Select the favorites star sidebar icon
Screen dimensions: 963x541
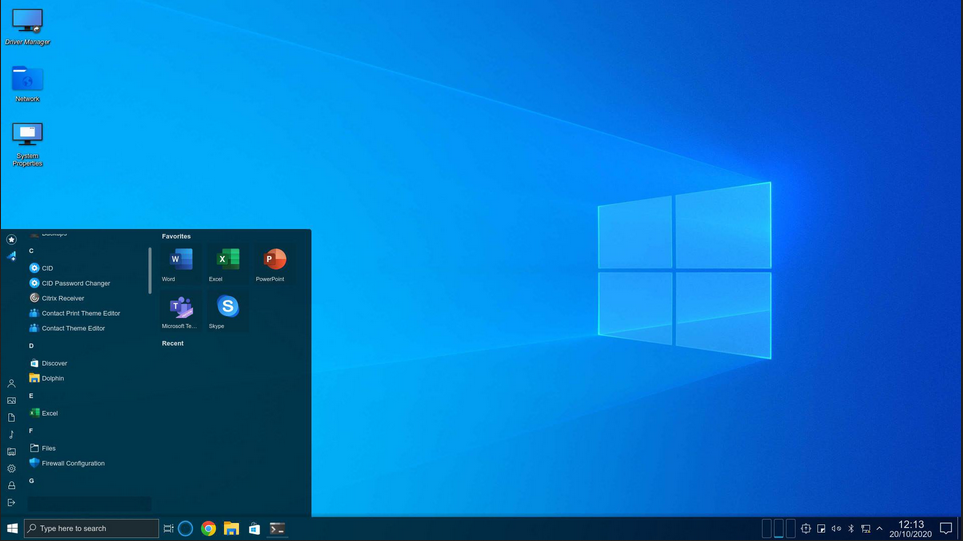coord(11,239)
